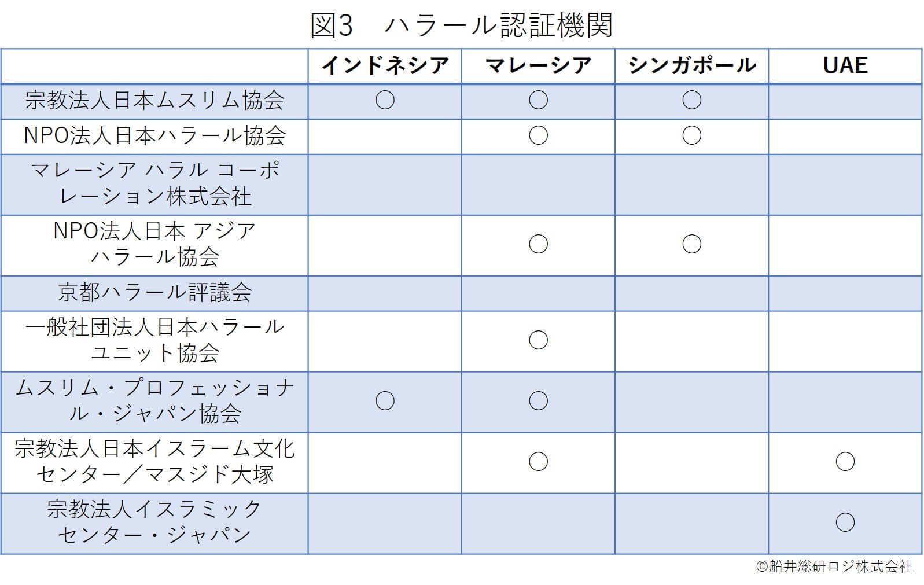
Task: Click the インドネシア circle for ムスリム・プロフェッショナル・ジャパン協会
Action: (385, 400)
